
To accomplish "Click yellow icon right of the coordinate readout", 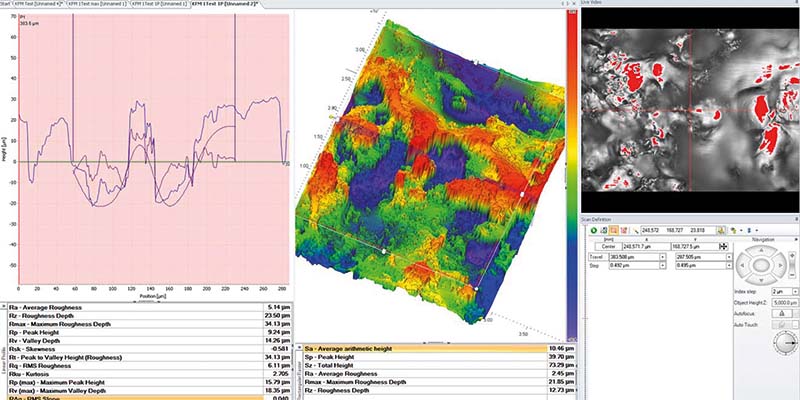I will point(721,230).
